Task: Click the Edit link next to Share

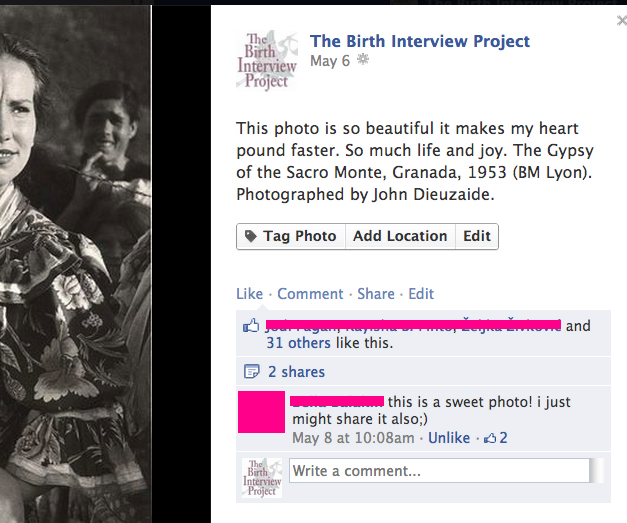Action: point(421,293)
